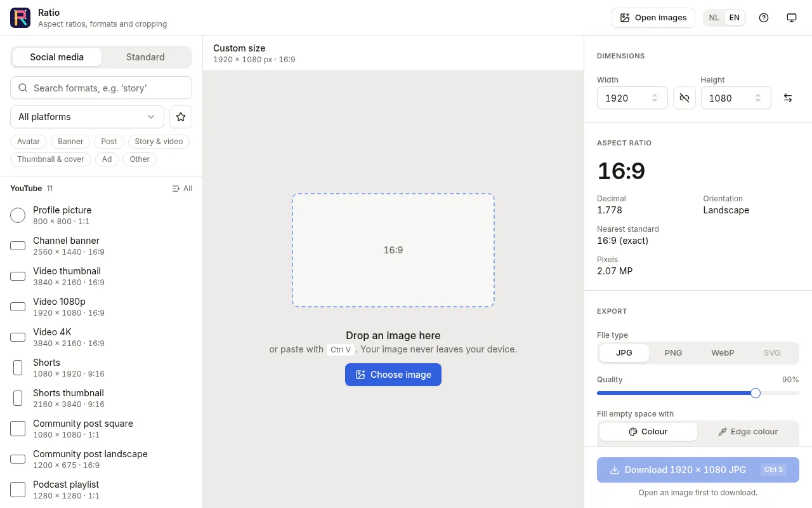
Task: Filter by Ad category
Action: pos(107,159)
